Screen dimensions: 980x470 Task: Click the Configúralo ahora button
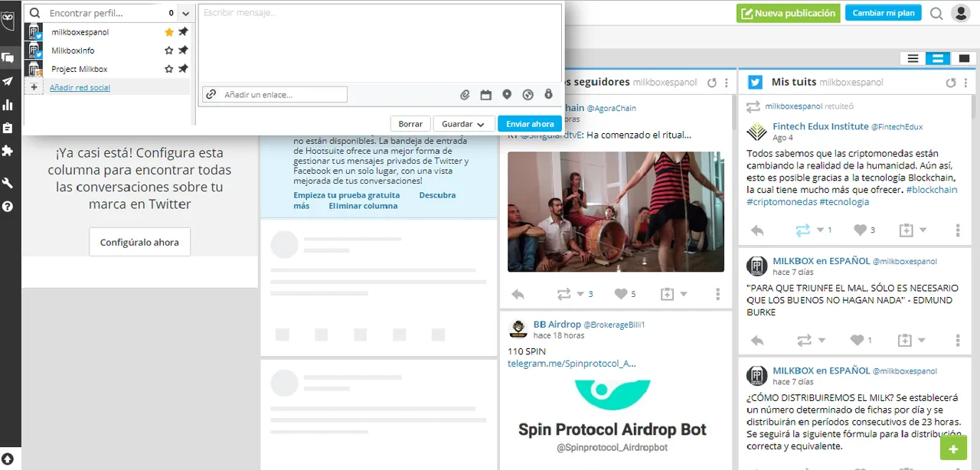139,242
